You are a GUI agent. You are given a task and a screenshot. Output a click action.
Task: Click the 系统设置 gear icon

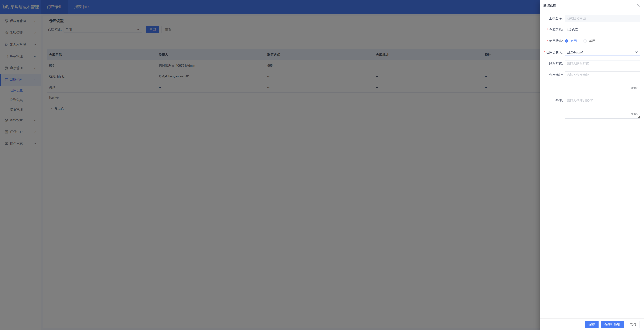tap(6, 120)
